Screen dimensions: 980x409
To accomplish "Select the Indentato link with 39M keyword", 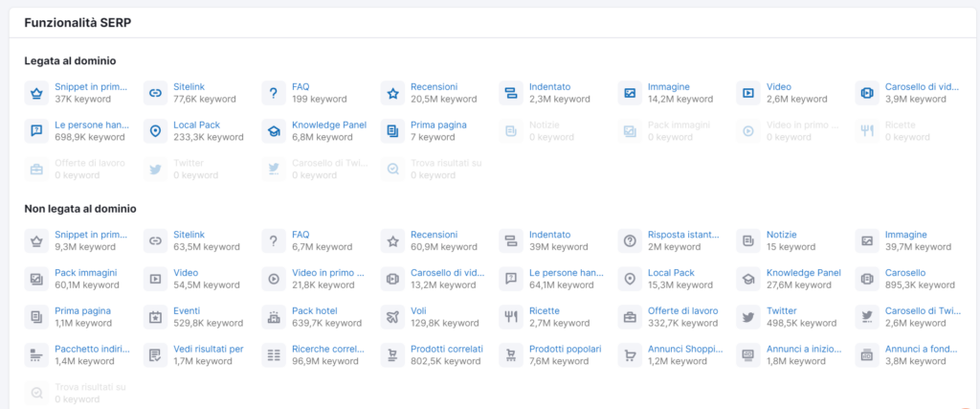I will [549, 234].
